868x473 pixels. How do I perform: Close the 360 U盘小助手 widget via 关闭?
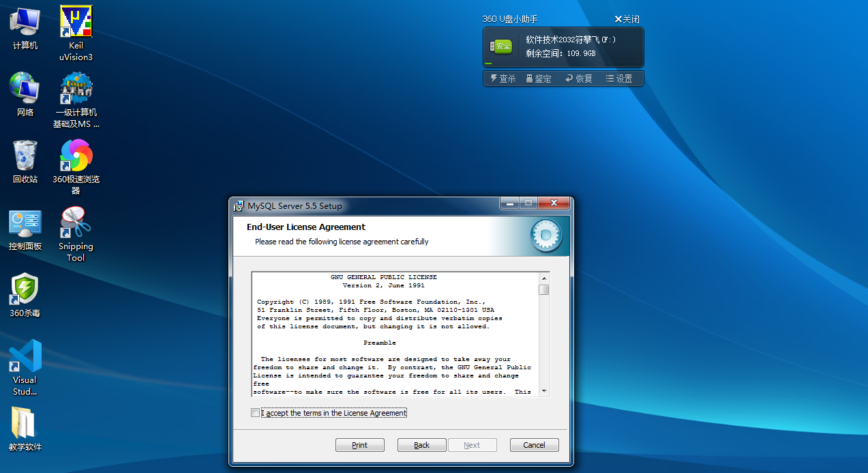pyautogui.click(x=627, y=19)
